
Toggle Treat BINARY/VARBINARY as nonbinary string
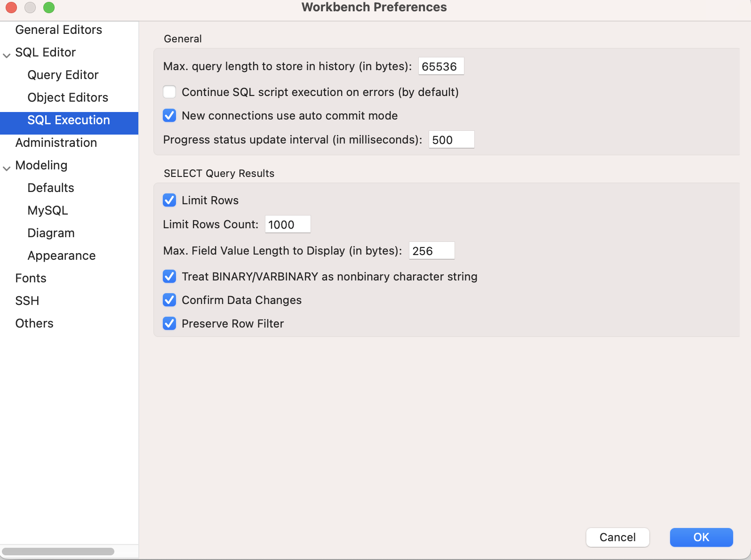point(169,276)
